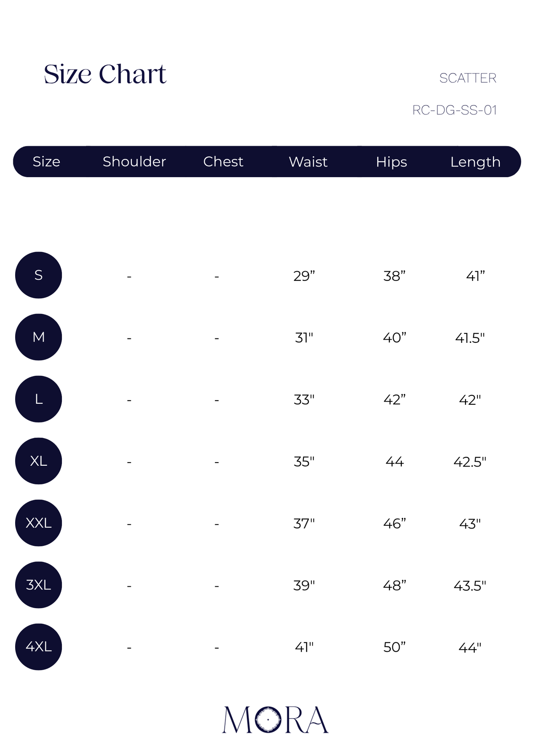Click the Shoulder column header
Screen dimensions: 534x756
(x=134, y=162)
